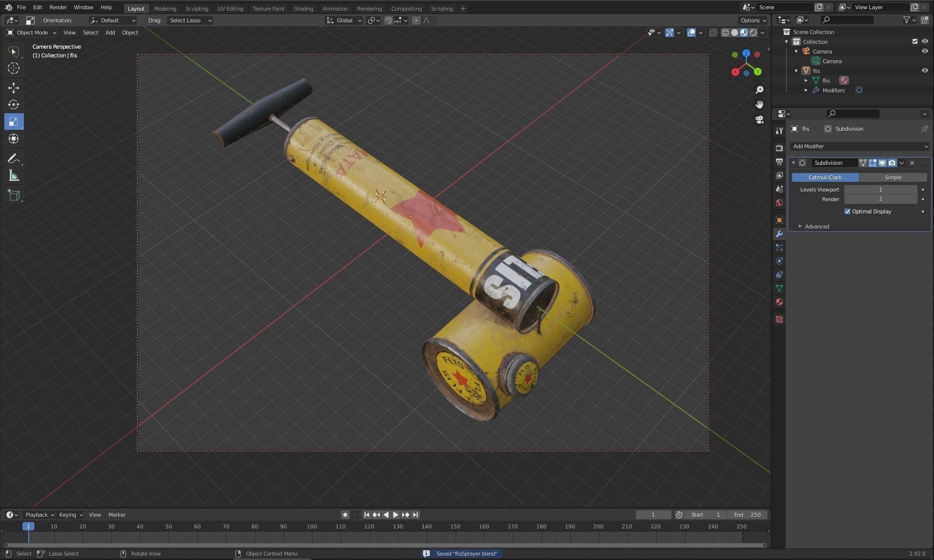
Task: Expand the flis mesh data in outliner
Action: (x=806, y=80)
